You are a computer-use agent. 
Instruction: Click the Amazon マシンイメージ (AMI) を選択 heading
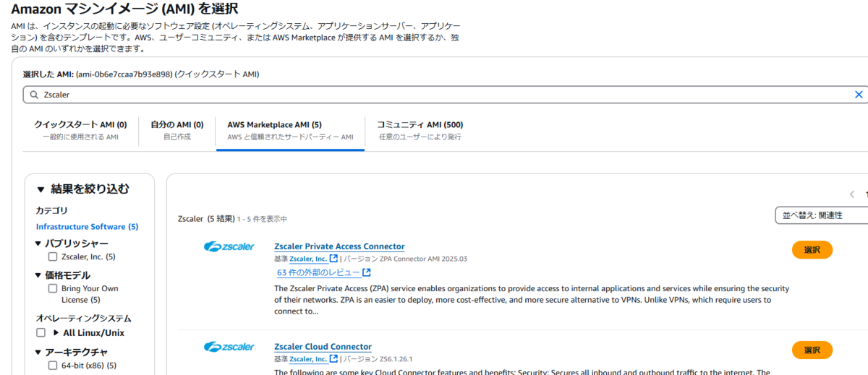tap(125, 9)
